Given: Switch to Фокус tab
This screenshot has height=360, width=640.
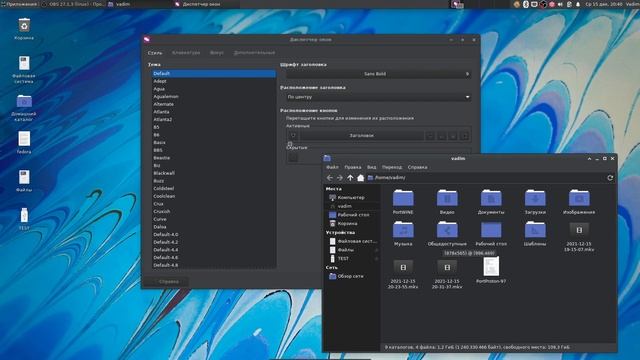Looking at the screenshot, I should tap(217, 53).
